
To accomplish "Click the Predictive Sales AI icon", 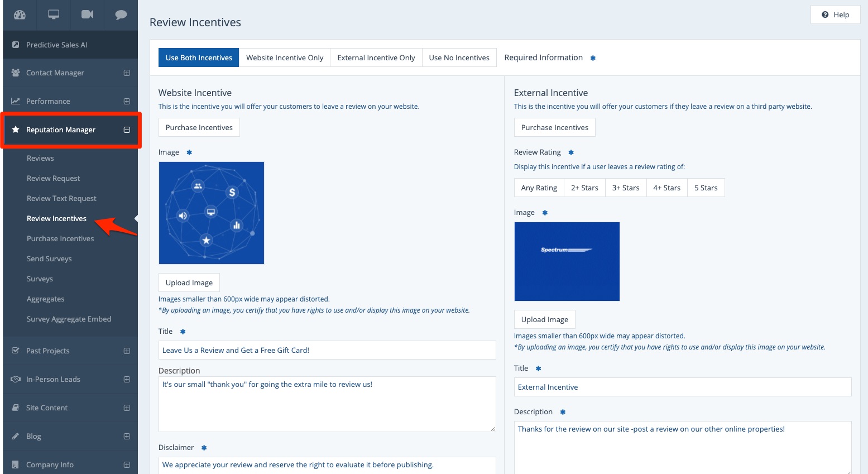I will (16, 45).
